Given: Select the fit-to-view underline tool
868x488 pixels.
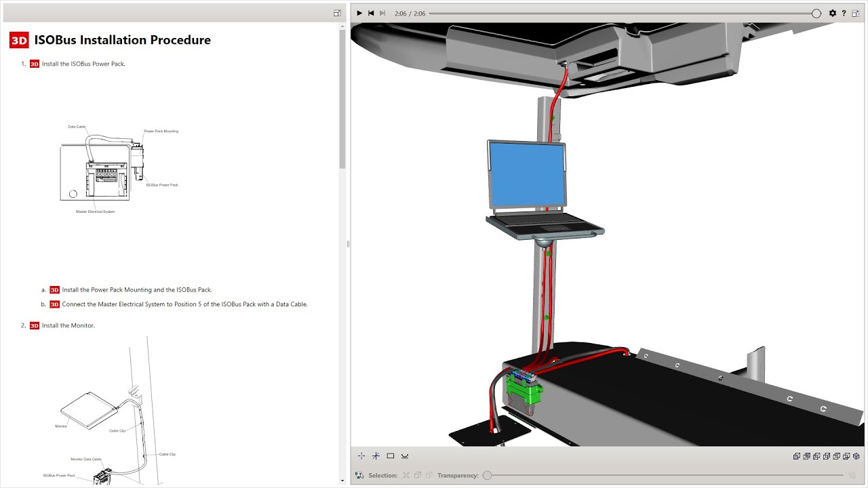Looking at the screenshot, I should (x=405, y=456).
